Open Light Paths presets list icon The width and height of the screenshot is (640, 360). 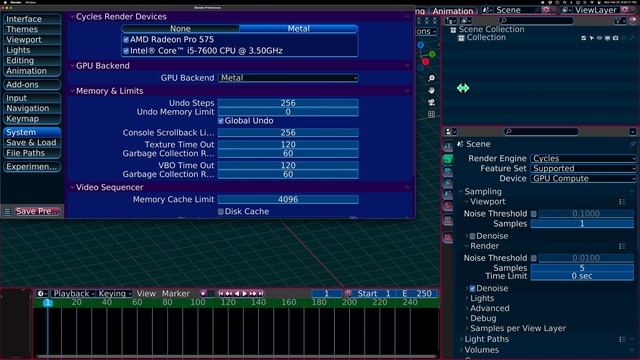[x=622, y=339]
